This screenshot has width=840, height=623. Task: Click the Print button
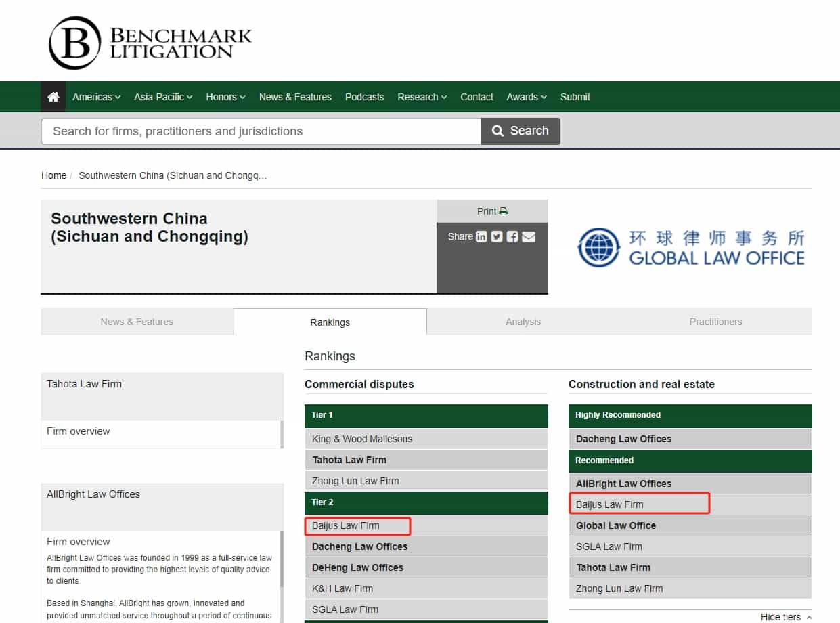point(492,211)
